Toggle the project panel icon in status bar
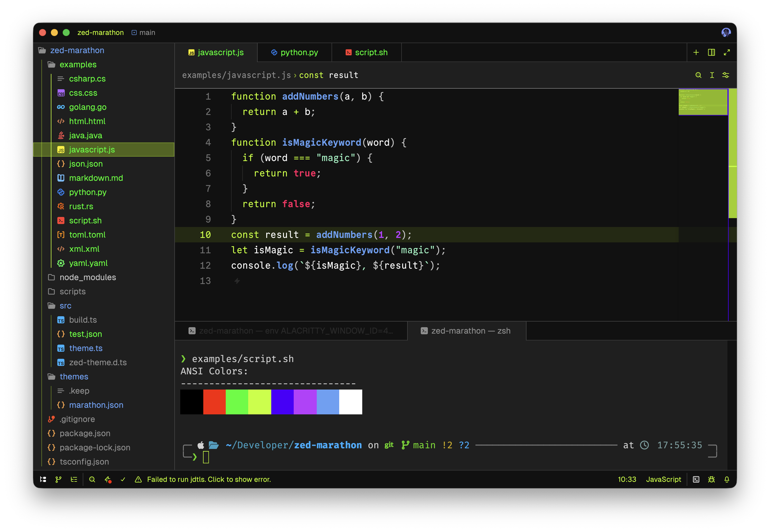Image resolution: width=770 pixels, height=532 pixels. point(43,479)
